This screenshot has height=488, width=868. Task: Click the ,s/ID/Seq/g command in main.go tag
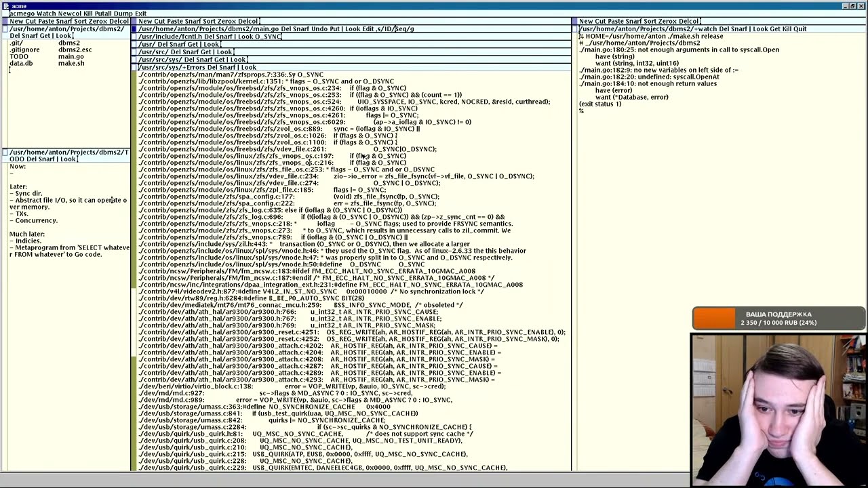point(395,29)
